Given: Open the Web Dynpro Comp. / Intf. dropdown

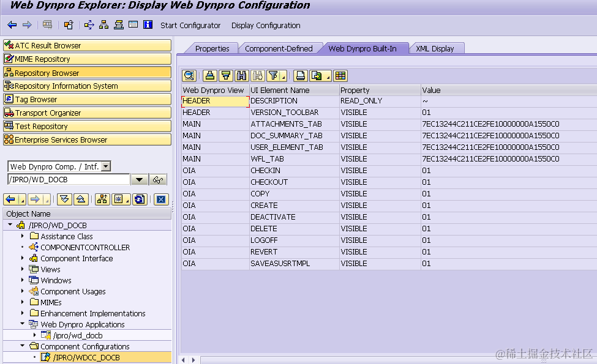Looking at the screenshot, I should click(x=106, y=166).
